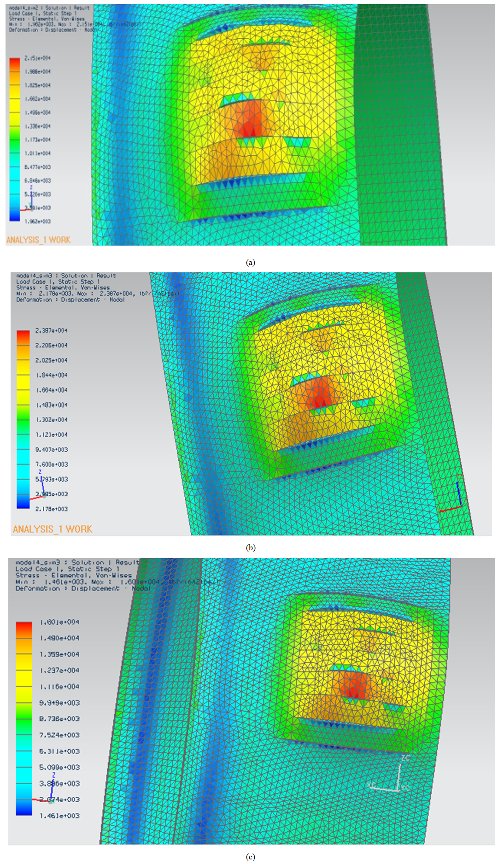Click the 2.151e+004 maximum legend value
The height and width of the screenshot is (864, 504).
pyautogui.click(x=37, y=58)
